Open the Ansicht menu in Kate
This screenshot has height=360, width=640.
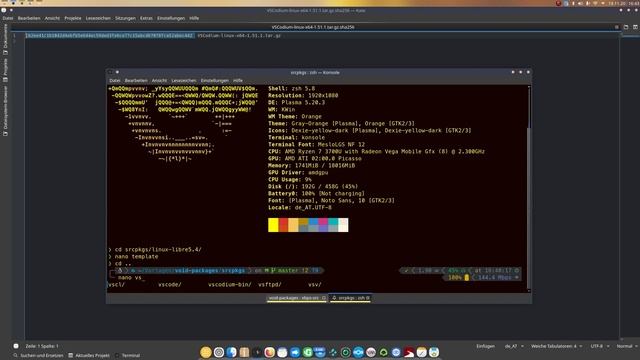click(x=52, y=18)
